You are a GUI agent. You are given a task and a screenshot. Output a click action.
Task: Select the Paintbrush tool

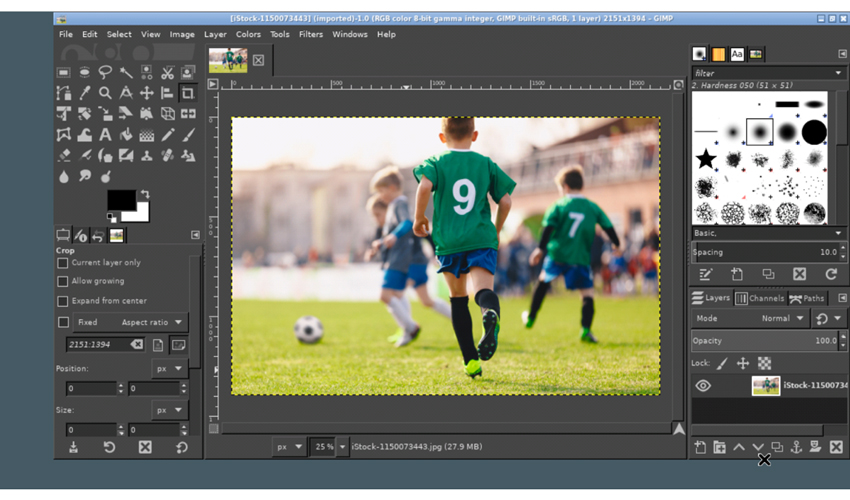188,135
